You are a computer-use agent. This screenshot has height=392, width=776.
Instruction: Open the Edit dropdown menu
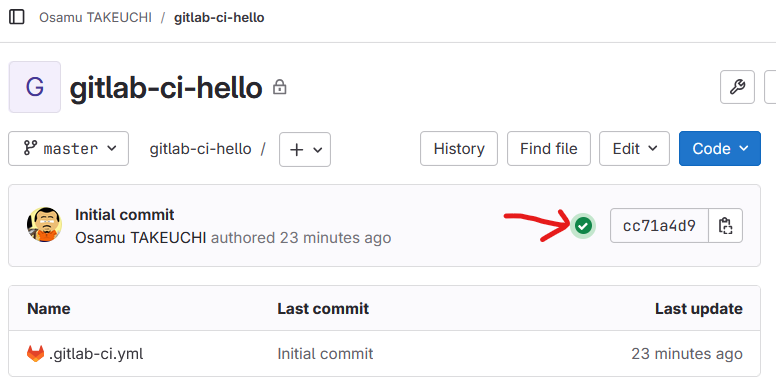coord(634,148)
